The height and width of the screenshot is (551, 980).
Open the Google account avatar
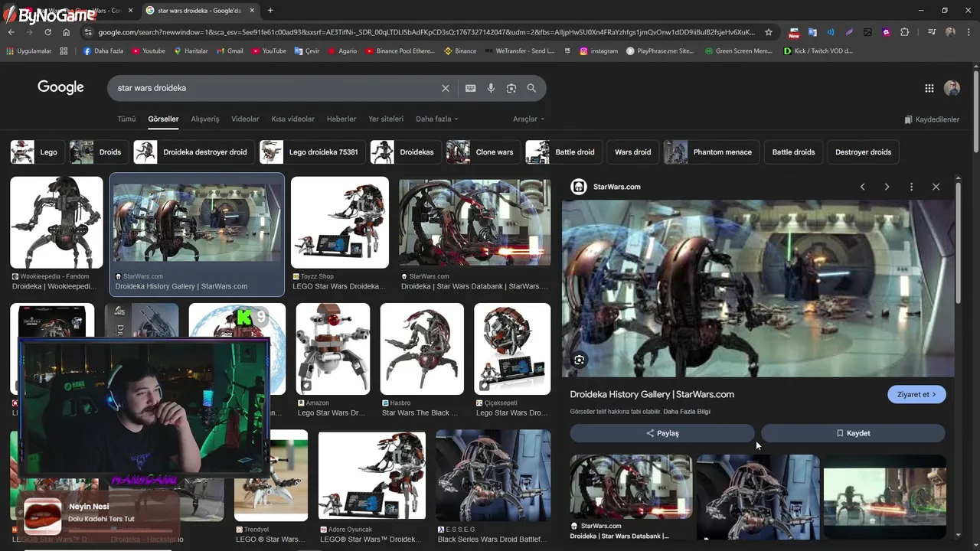coord(952,88)
